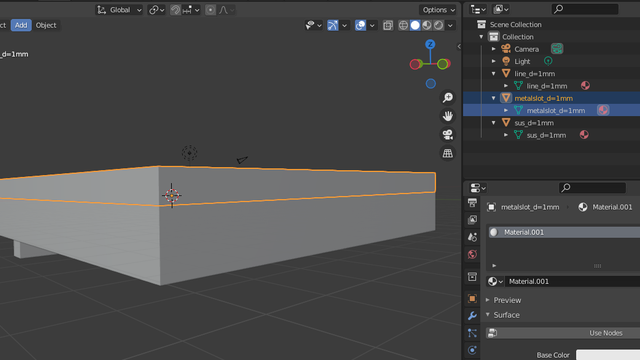Viewport: 640px width, 360px height.
Task: Toggle the camera view icon
Action: point(448,135)
